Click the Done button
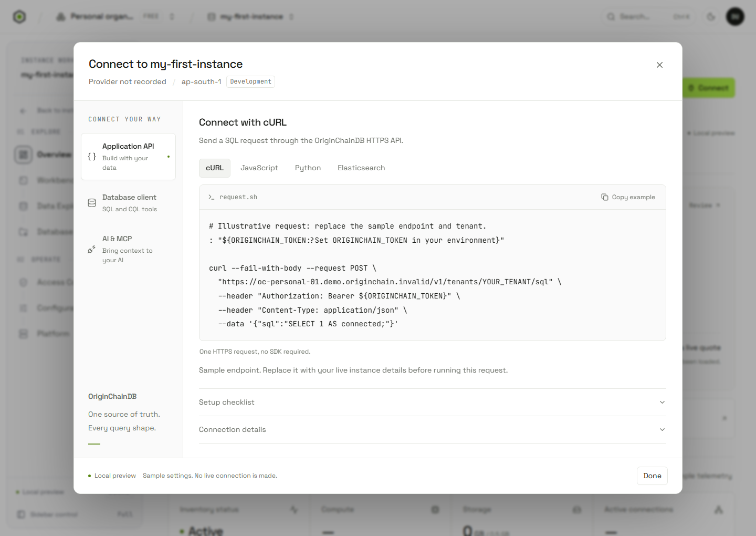756x536 pixels. [x=652, y=476]
